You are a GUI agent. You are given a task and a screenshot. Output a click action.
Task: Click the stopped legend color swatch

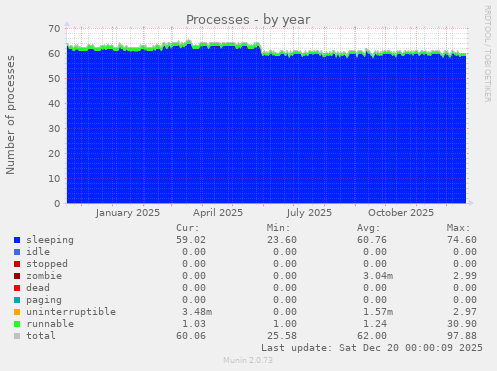17,264
